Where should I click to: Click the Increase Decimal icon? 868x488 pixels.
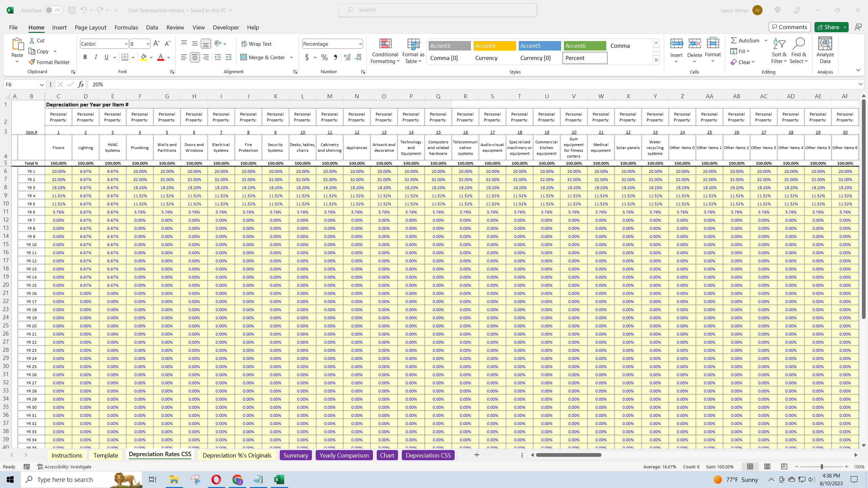tap(347, 57)
